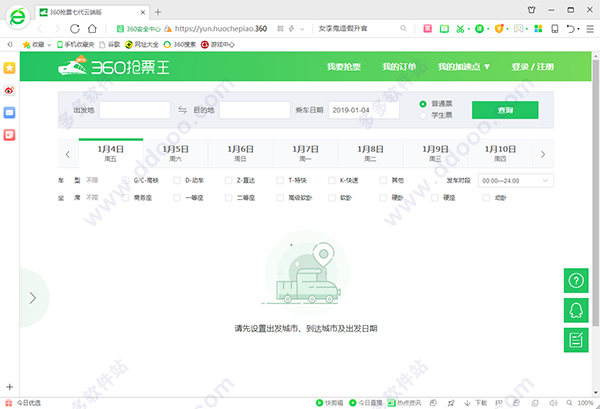Check the T-特快 train type box
The width and height of the screenshot is (600, 409).
pos(280,180)
